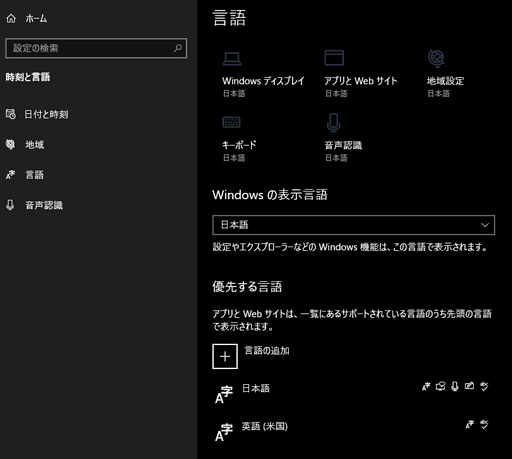Open the Windows の表示言語 dropdown showing 日本語
This screenshot has height=459, width=512.
[x=353, y=225]
